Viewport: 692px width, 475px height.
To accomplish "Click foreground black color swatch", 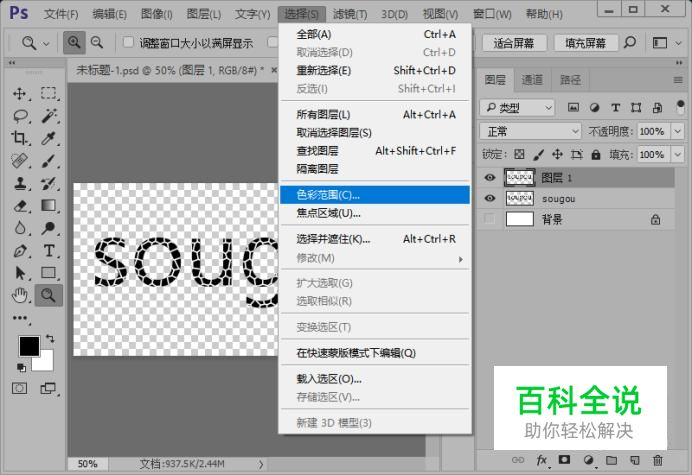I will pos(29,345).
